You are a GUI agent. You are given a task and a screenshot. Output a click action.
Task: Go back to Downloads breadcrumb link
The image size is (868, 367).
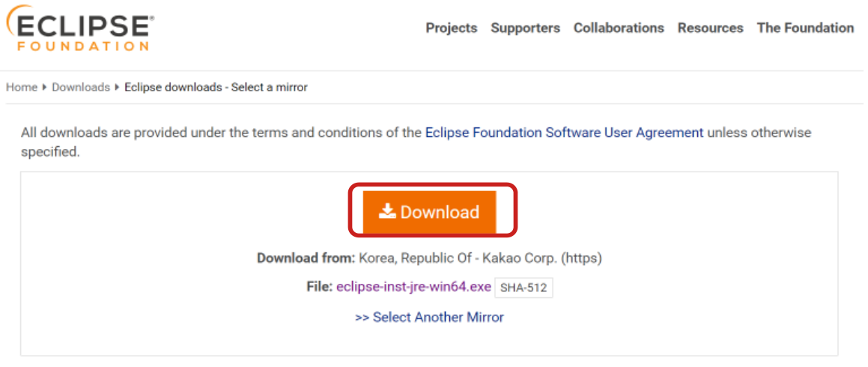(x=81, y=88)
